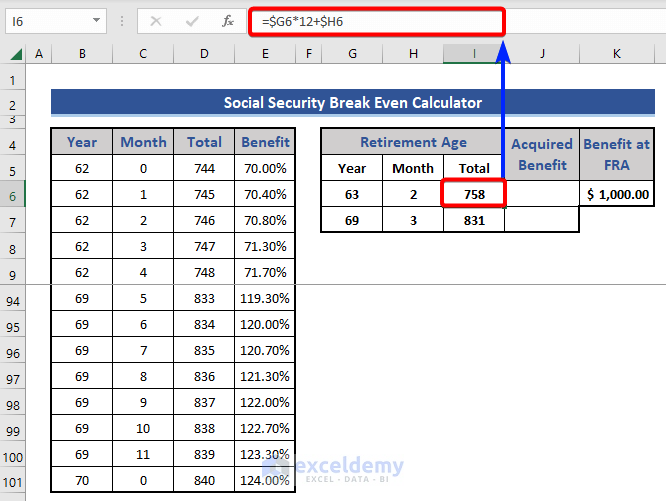Click the Name Box showing I6

click(56, 21)
